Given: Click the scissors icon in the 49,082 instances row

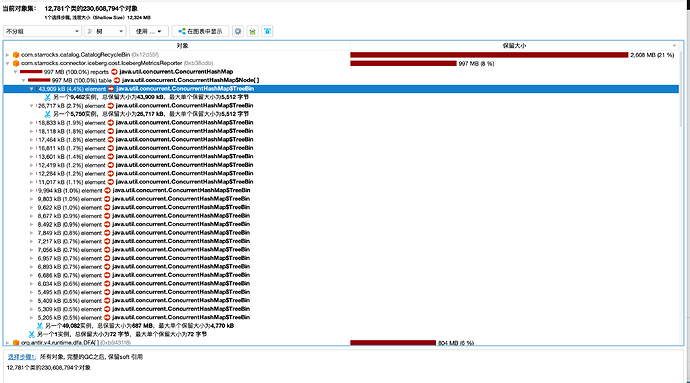Looking at the screenshot, I should [x=40, y=326].
